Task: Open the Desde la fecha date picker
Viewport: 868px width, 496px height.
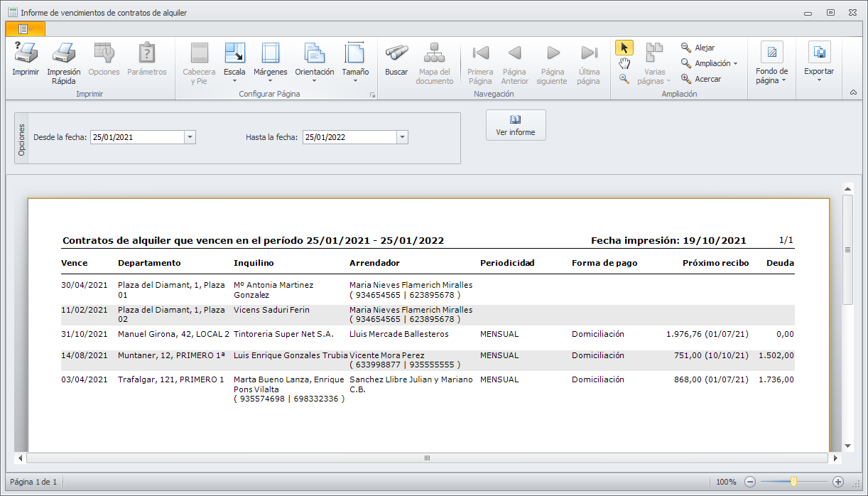Action: (190, 137)
